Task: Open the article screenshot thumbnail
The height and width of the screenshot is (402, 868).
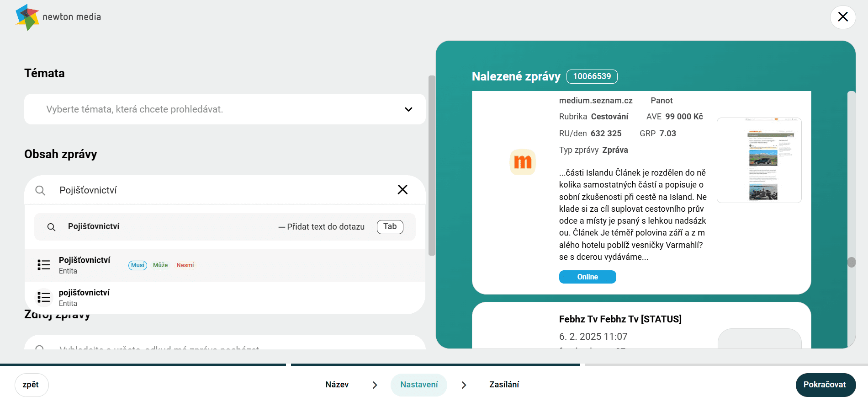Action: point(759,160)
